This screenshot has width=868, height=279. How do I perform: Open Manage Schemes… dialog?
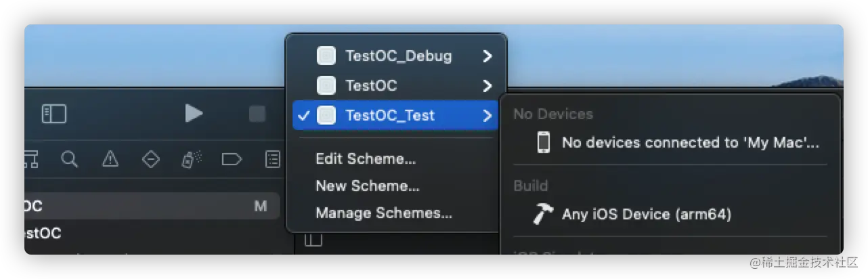coord(384,213)
